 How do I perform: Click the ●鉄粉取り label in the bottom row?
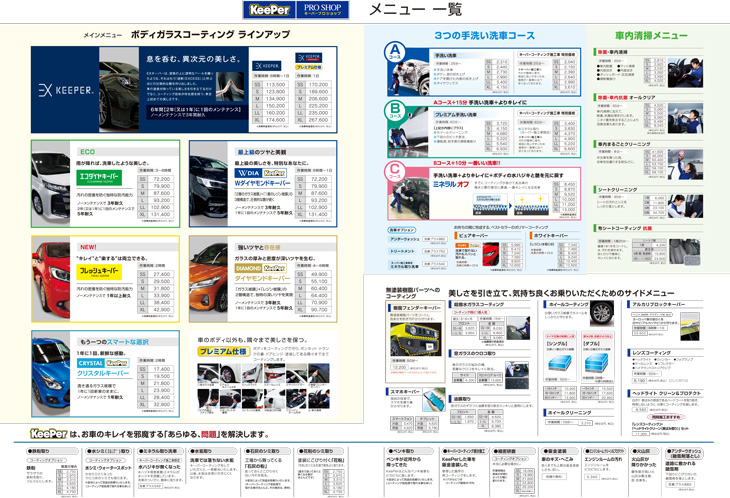click(39, 451)
